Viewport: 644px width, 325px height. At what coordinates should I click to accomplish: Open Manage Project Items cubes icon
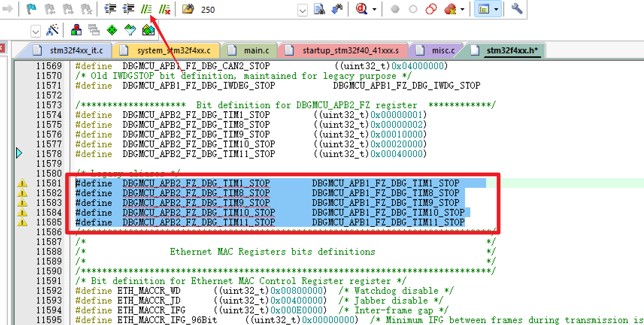(76, 30)
